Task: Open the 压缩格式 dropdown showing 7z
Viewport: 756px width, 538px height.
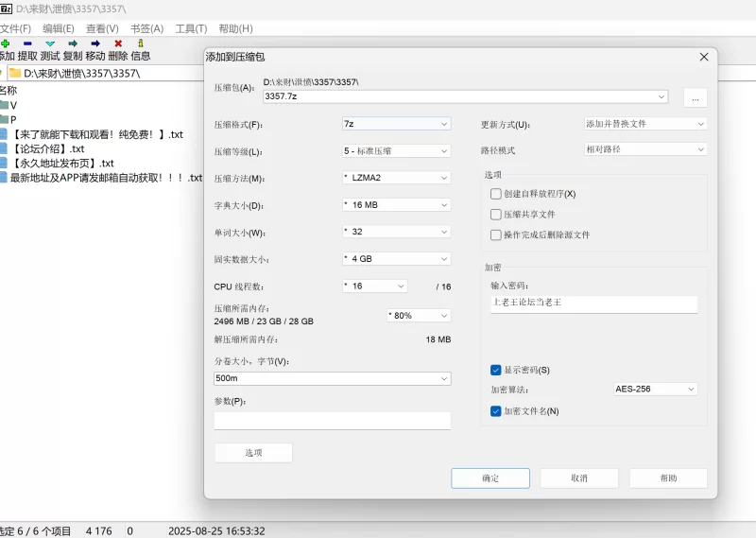Action: pyautogui.click(x=396, y=124)
